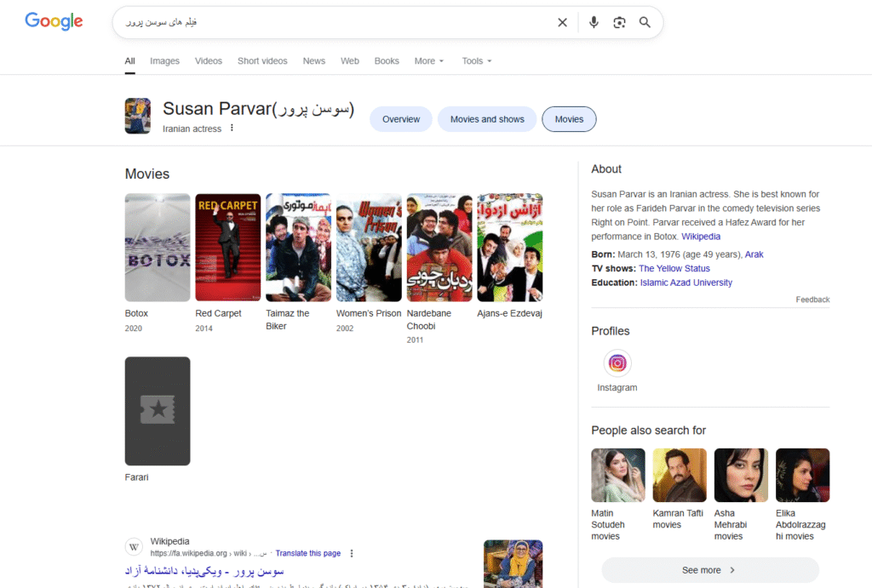872x588 pixels.
Task: Switch to the Images tab
Action: tap(164, 61)
